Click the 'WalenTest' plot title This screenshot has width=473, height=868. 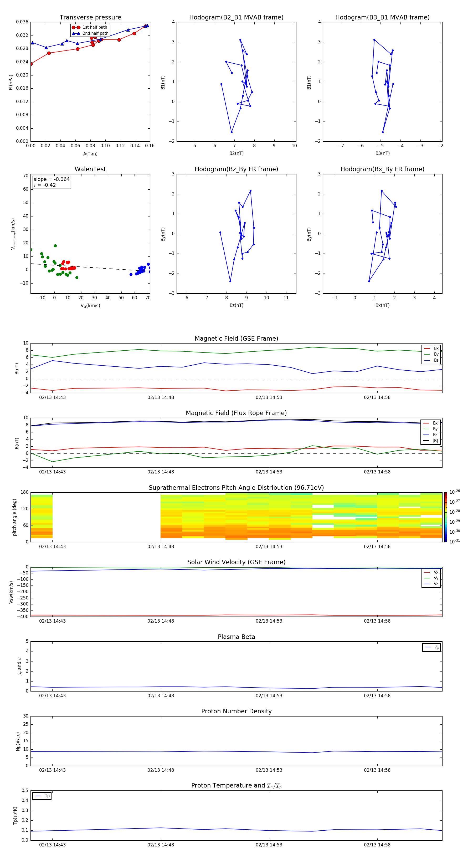90,169
